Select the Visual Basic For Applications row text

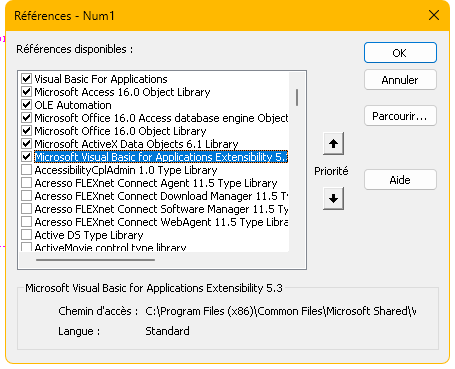pos(101,79)
